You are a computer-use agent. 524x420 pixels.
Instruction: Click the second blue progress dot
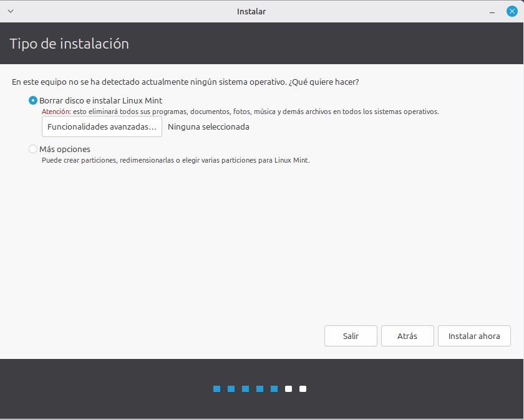pyautogui.click(x=231, y=389)
